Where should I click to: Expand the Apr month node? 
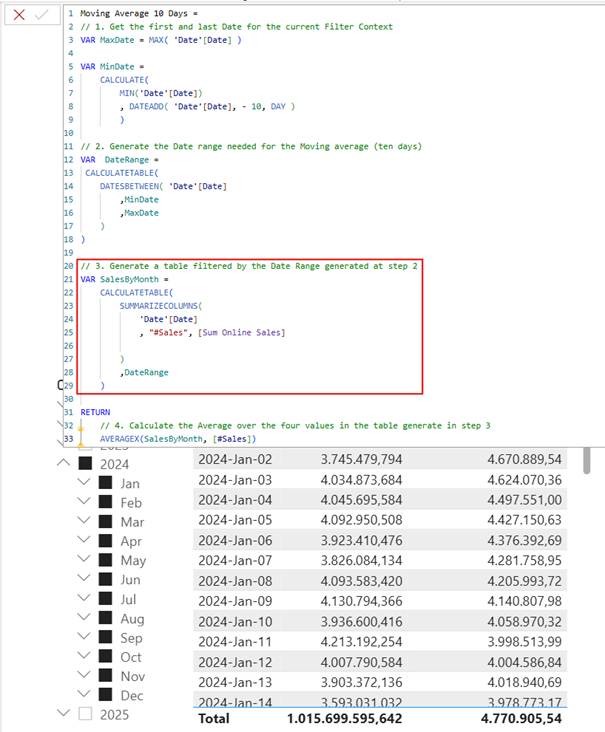click(x=84, y=540)
